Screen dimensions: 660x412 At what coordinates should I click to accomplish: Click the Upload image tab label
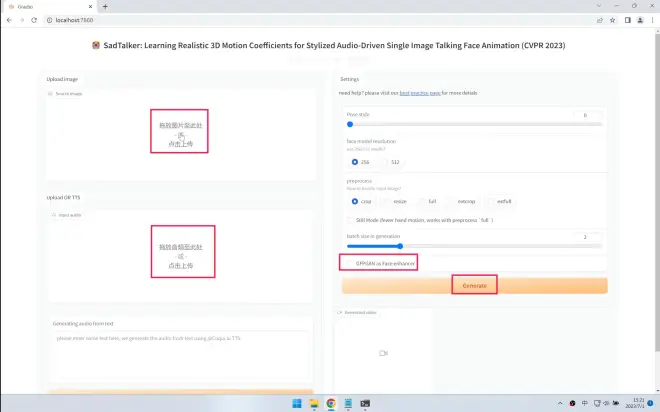[x=62, y=79]
